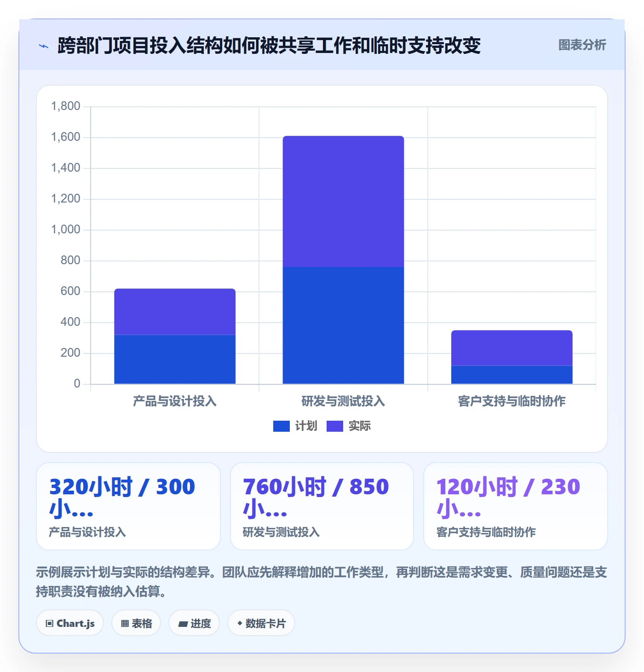
Task: Click the 1,000 y-axis value
Action: coord(66,230)
